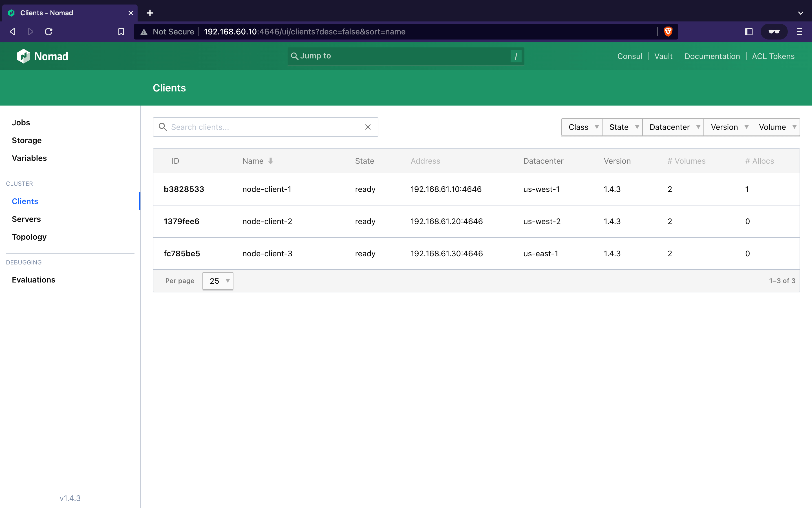Open client fc785be5
Screen dimensions: 812x508
[x=182, y=254]
